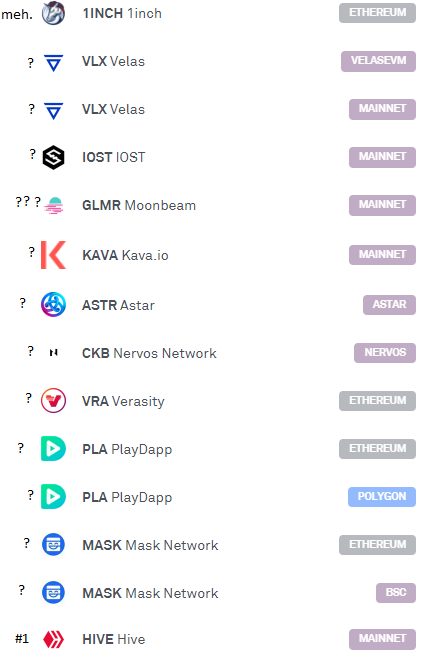Click PlayDapp icon on the Polygon row

click(x=53, y=497)
